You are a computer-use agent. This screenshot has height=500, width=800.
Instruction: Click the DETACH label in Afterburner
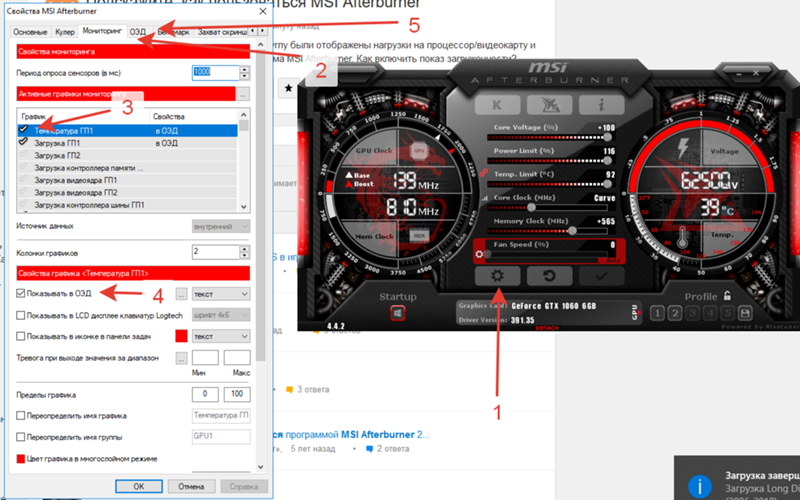tap(547, 328)
